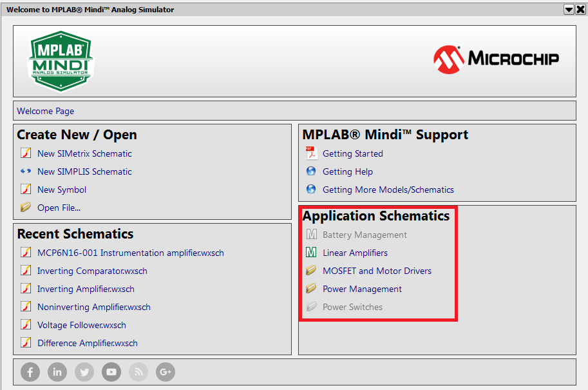Open the Linear Amplifiers application schematics
Screen dimensions: 588x390
pos(355,253)
